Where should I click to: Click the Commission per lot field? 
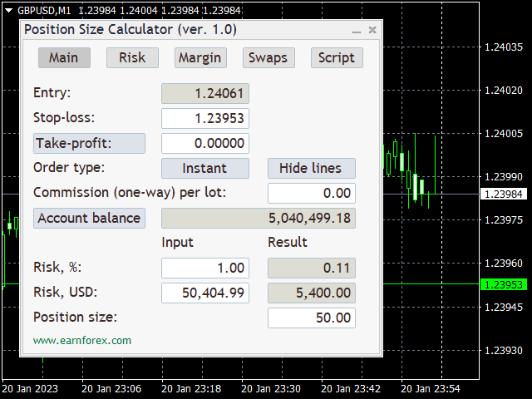[x=312, y=193]
